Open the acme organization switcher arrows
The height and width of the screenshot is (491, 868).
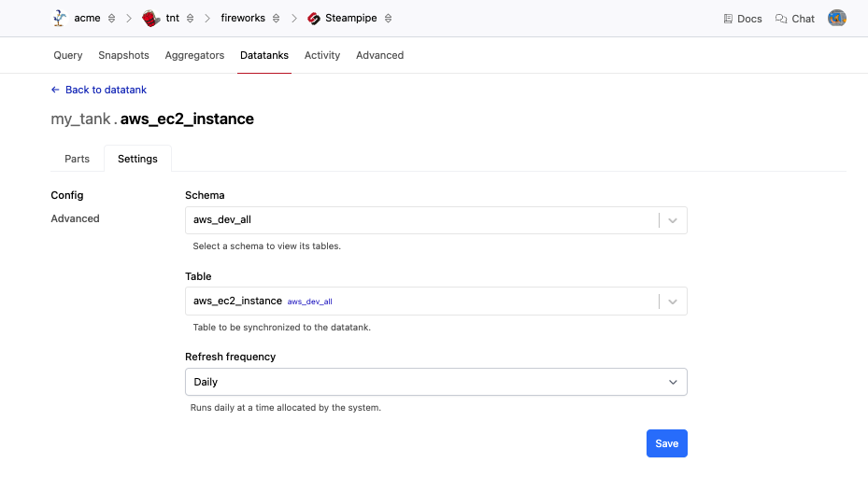(112, 18)
